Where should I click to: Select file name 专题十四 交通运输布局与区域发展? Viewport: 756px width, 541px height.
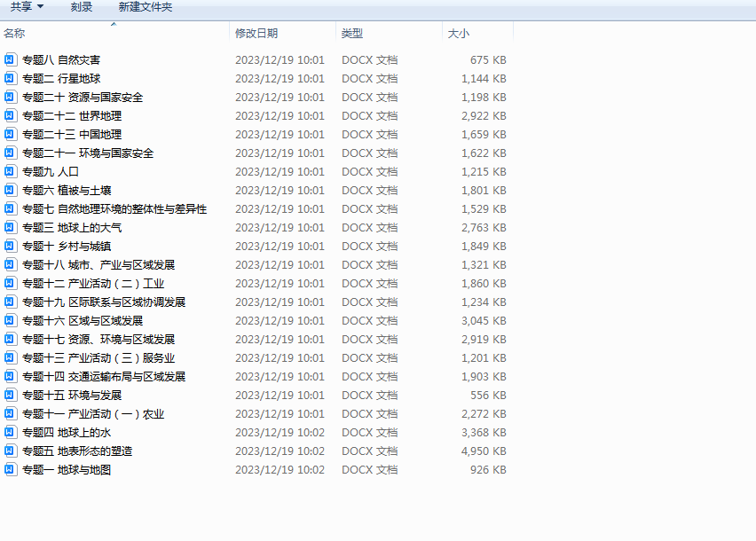[104, 376]
